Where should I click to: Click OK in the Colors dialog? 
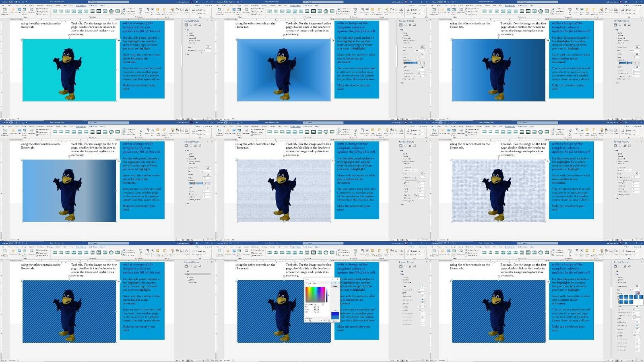pos(335,283)
